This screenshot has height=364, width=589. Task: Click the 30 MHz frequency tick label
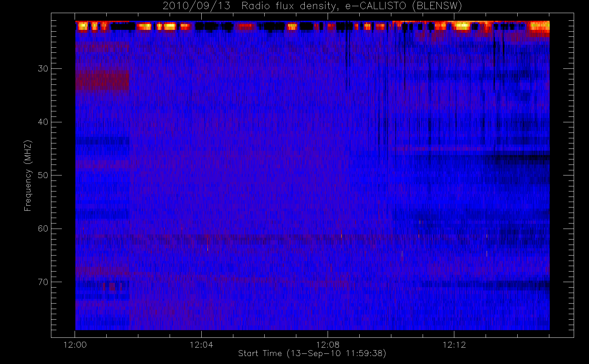[43, 69]
